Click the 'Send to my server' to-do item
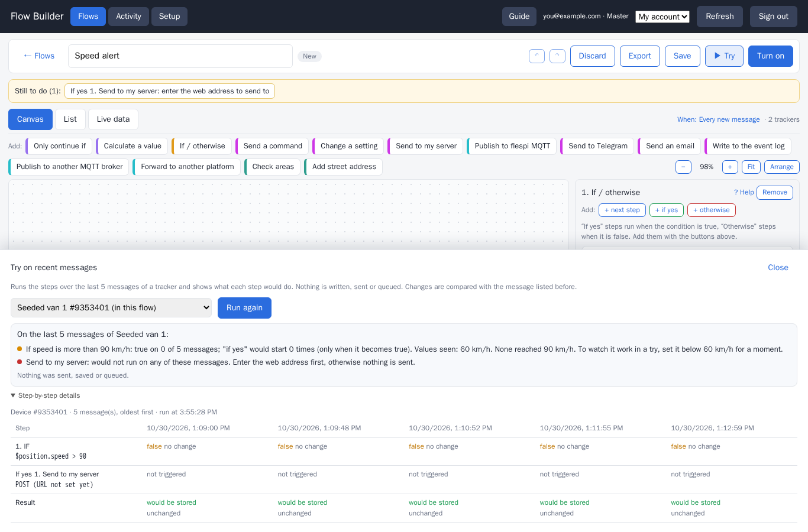This screenshot has width=808, height=532. point(170,91)
